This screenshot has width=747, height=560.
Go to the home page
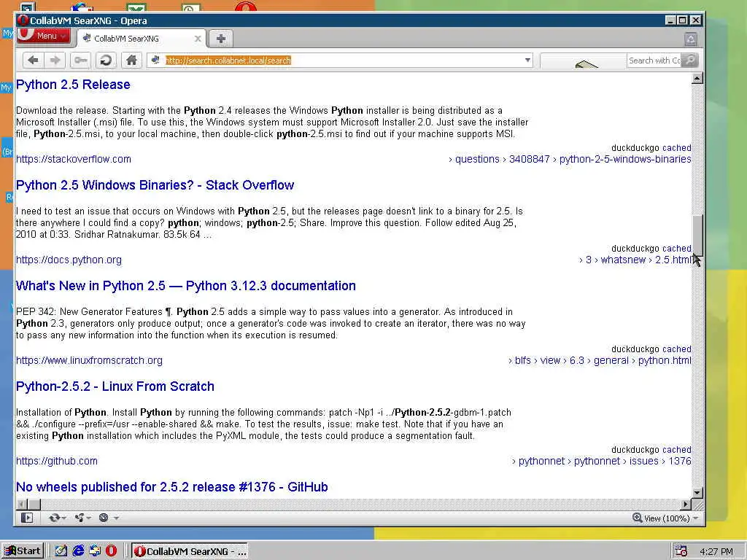pyautogui.click(x=131, y=60)
